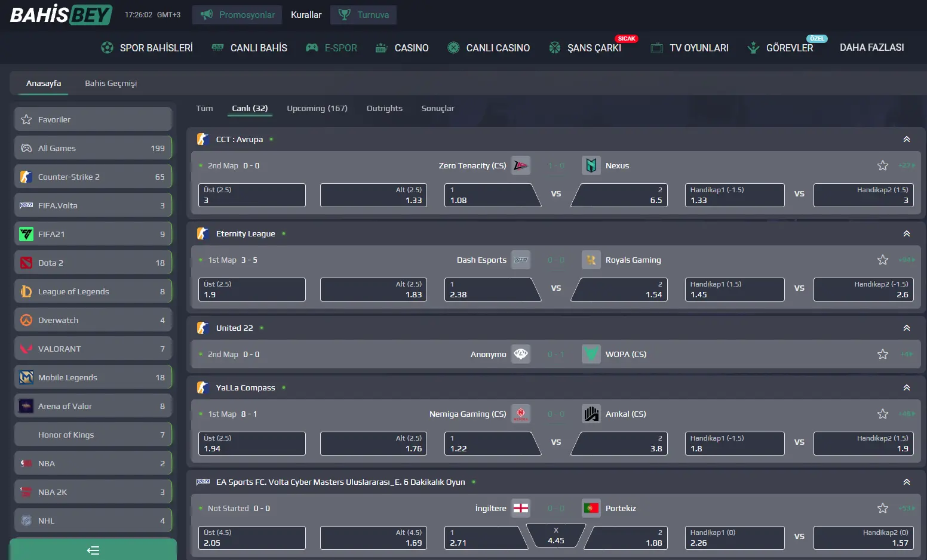This screenshot has height=560, width=927.
Task: Switch to the Canlı (32) tab
Action: click(x=250, y=108)
